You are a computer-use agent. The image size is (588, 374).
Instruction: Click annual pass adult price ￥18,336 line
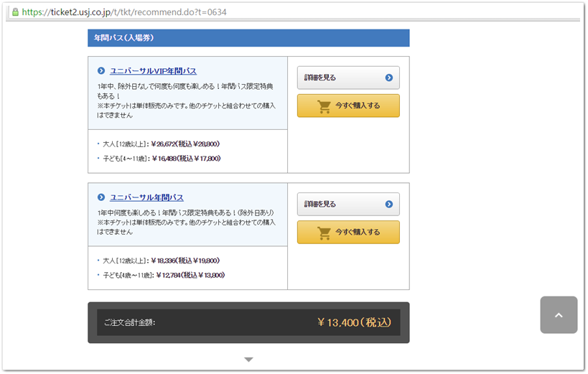click(x=162, y=261)
